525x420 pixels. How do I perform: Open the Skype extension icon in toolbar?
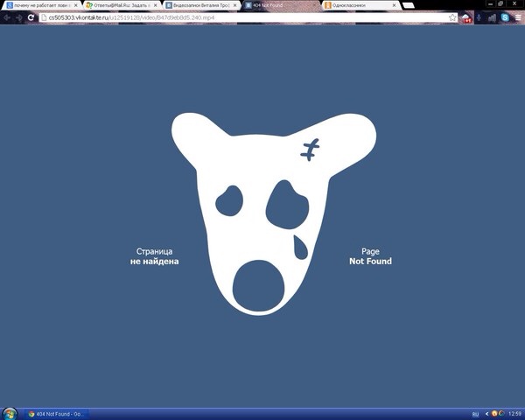pyautogui.click(x=505, y=17)
